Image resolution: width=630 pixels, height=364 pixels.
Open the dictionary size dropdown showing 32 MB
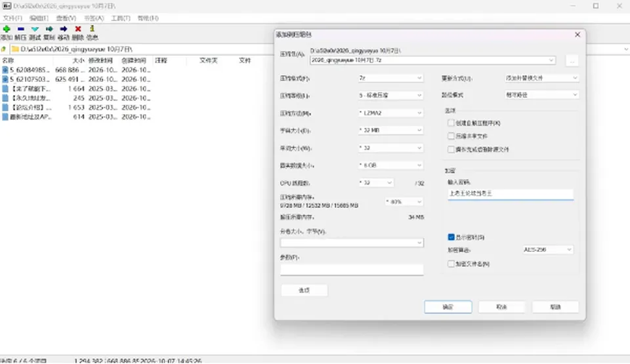point(390,130)
